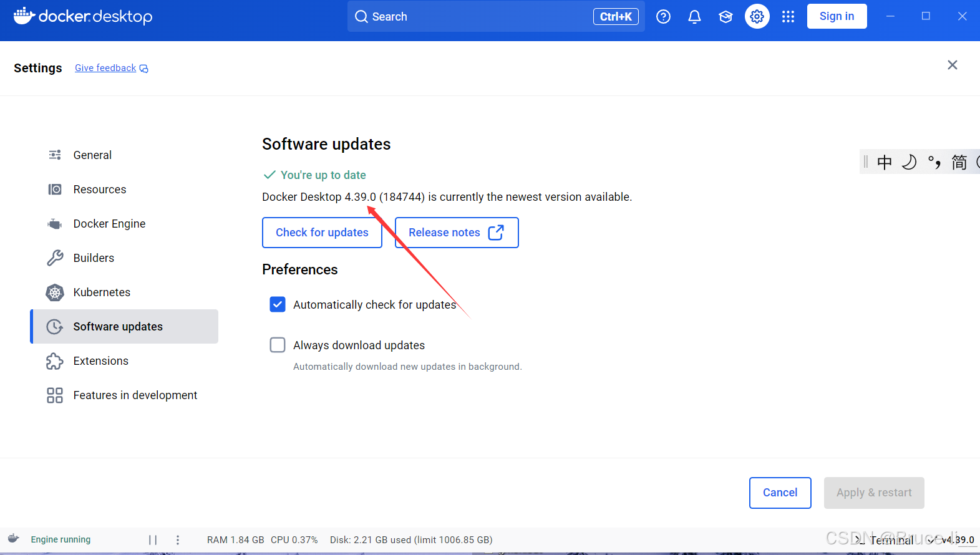Toggle the 中 Chinese input mode icon
Screen dimensions: 980x555
coord(885,162)
